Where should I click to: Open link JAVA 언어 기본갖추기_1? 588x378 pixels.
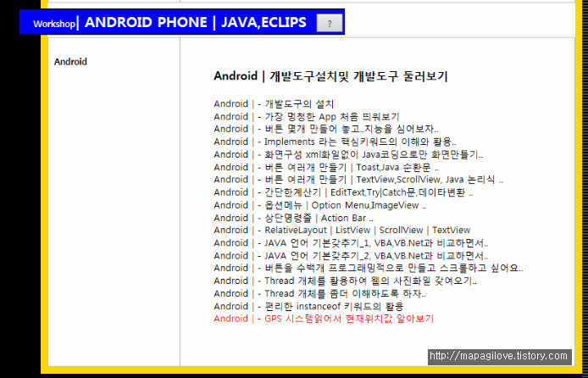[351, 243]
